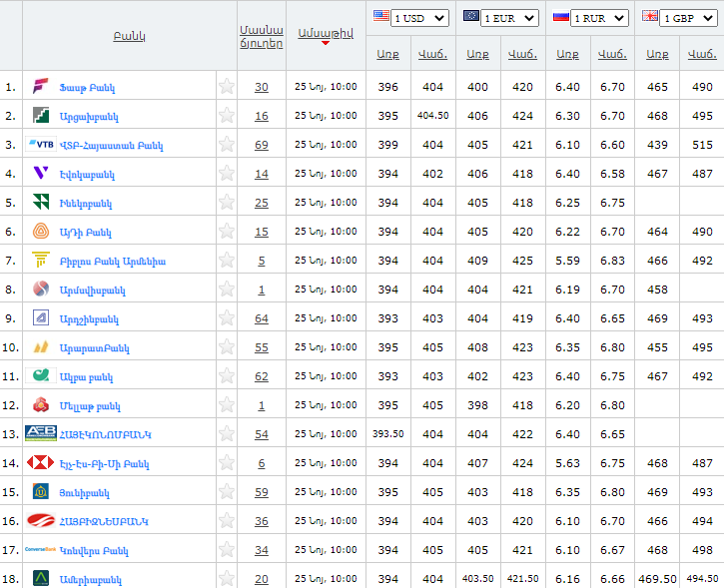This screenshot has height=588, width=724.
Task: Click the Inecobank green logo in row 5
Action: [x=40, y=203]
